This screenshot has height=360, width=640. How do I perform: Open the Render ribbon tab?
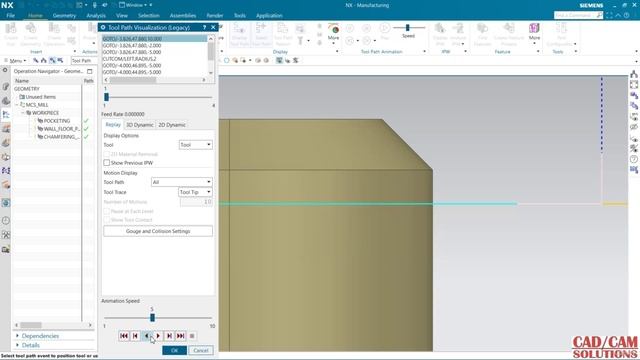[215, 16]
